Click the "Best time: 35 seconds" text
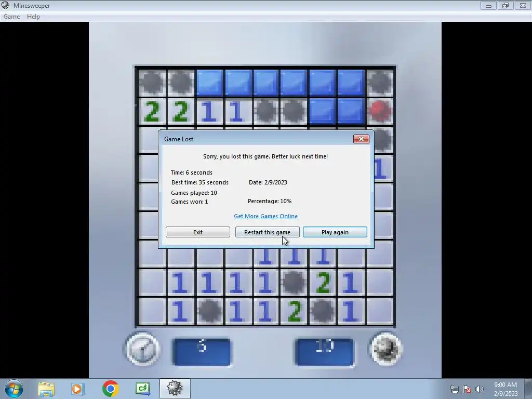Viewport: 532px width, 399px height. pyautogui.click(x=200, y=182)
